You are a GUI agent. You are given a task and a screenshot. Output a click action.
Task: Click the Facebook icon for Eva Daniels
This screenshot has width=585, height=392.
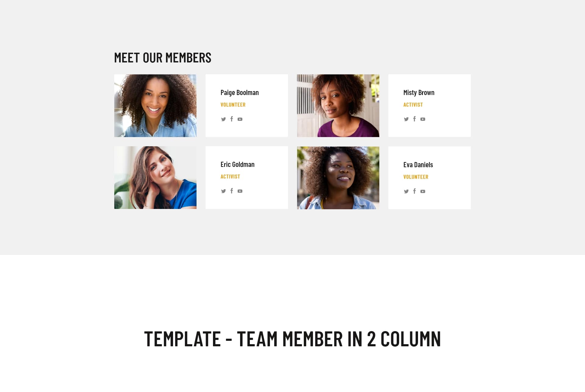(414, 191)
